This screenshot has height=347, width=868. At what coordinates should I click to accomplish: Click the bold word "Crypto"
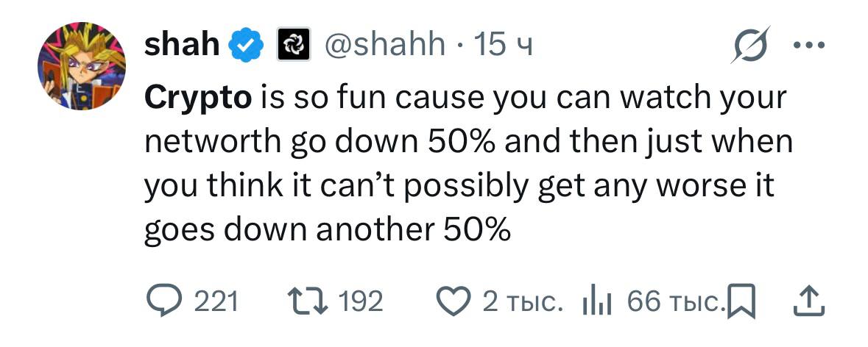[198, 98]
